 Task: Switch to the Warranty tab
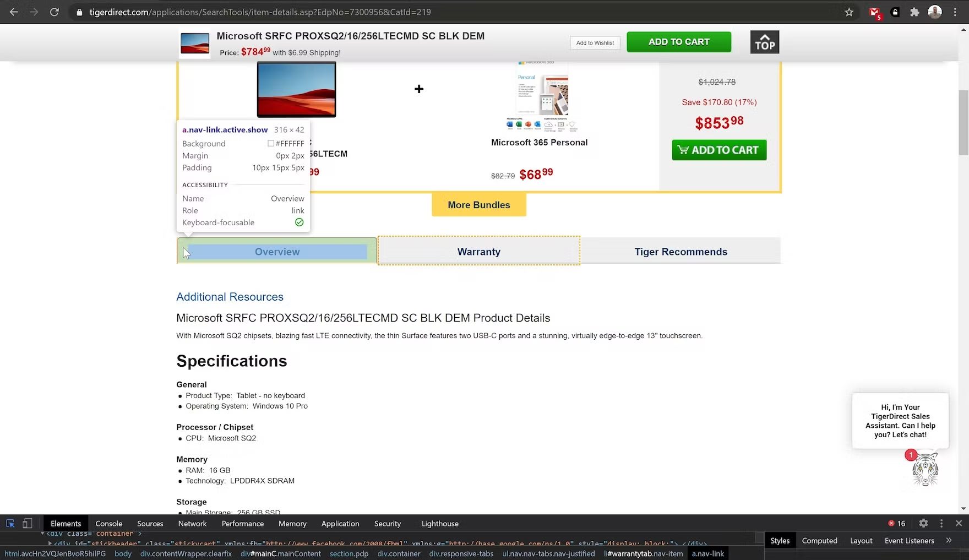(x=478, y=252)
